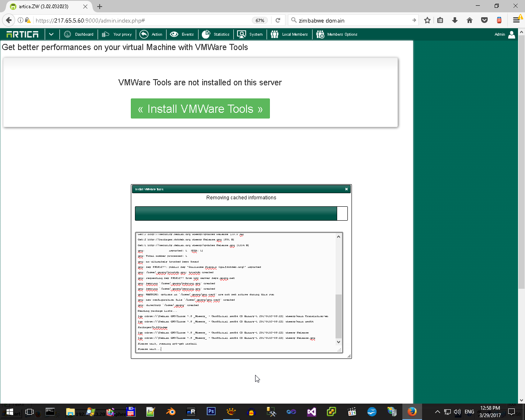This screenshot has height=420, width=525.
Task: Close the Install VMWare Tools dialog
Action: 347,189
